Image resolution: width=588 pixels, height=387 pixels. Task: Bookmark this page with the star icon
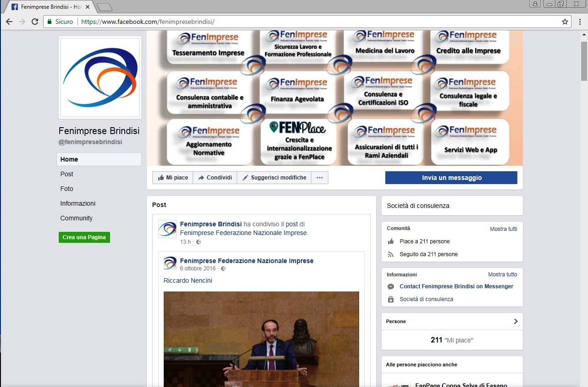click(565, 22)
